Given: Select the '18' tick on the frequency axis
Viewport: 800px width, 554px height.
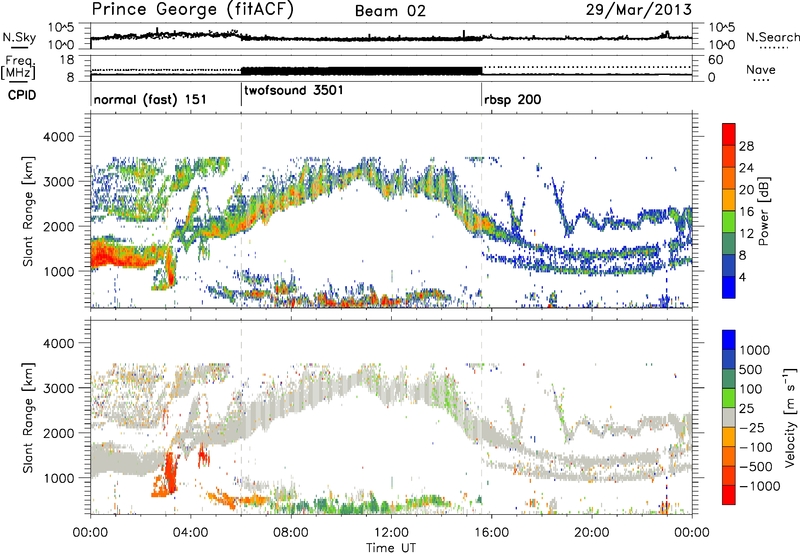Looking at the screenshot, I should 66,60.
